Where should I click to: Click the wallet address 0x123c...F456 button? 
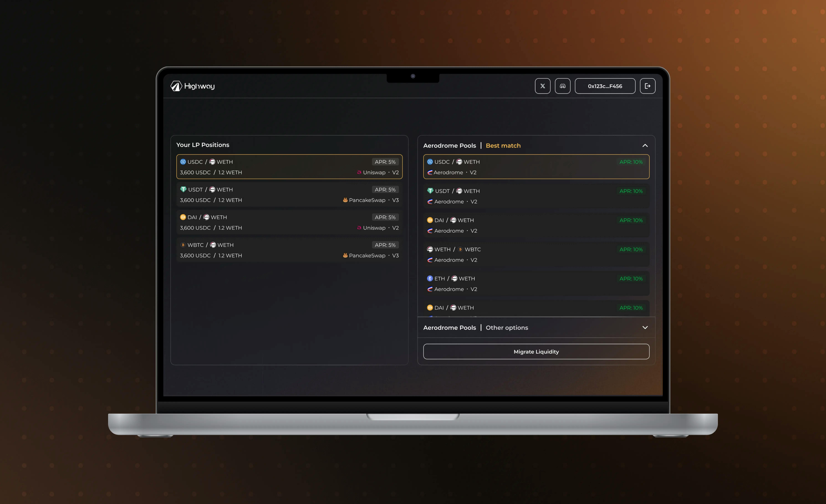(x=605, y=86)
